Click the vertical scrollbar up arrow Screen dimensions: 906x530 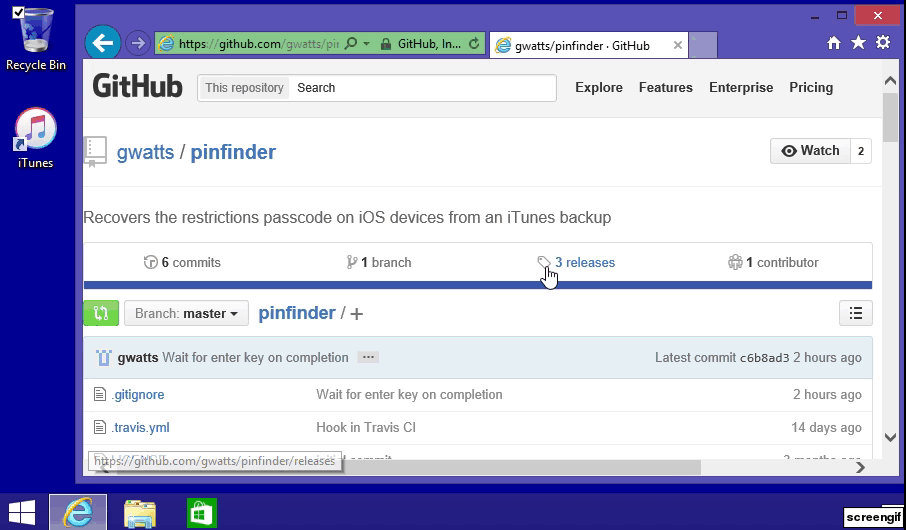pyautogui.click(x=890, y=81)
